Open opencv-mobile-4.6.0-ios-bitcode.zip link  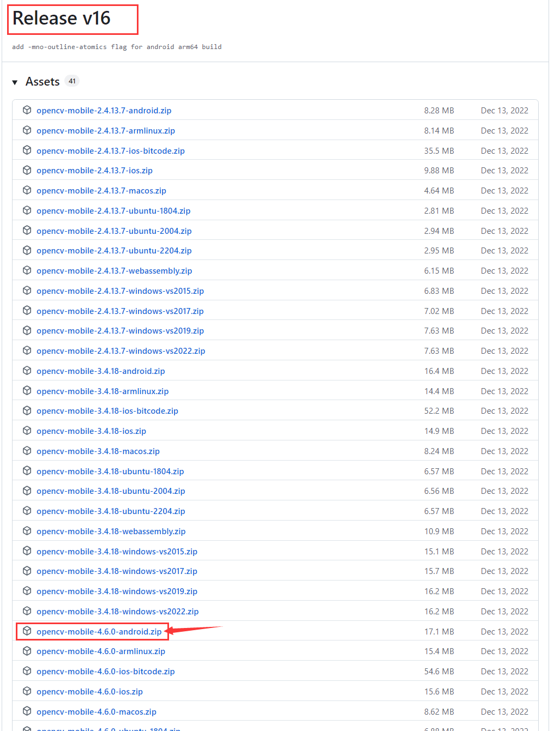pos(106,672)
